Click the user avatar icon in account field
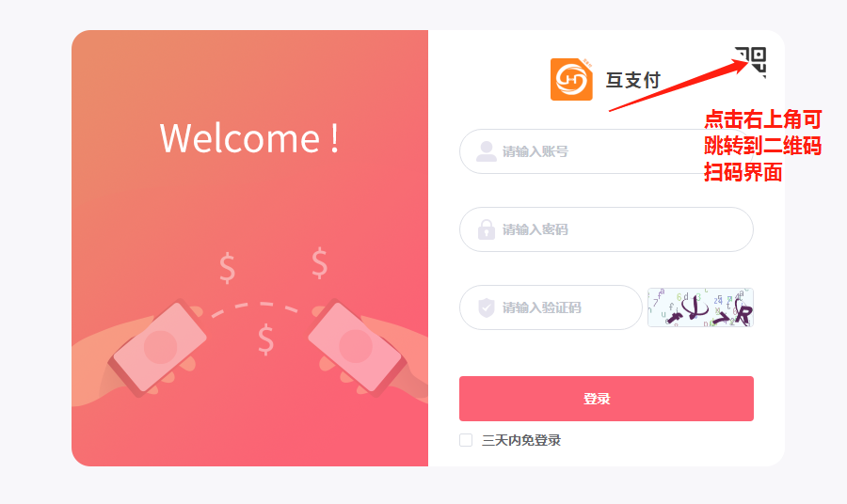Viewport: 847px width, 504px height. click(487, 151)
